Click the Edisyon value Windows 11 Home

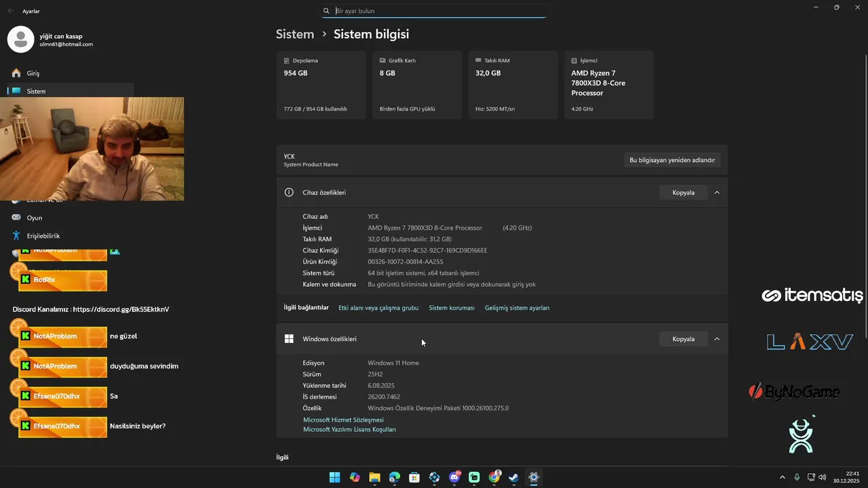[x=393, y=363]
